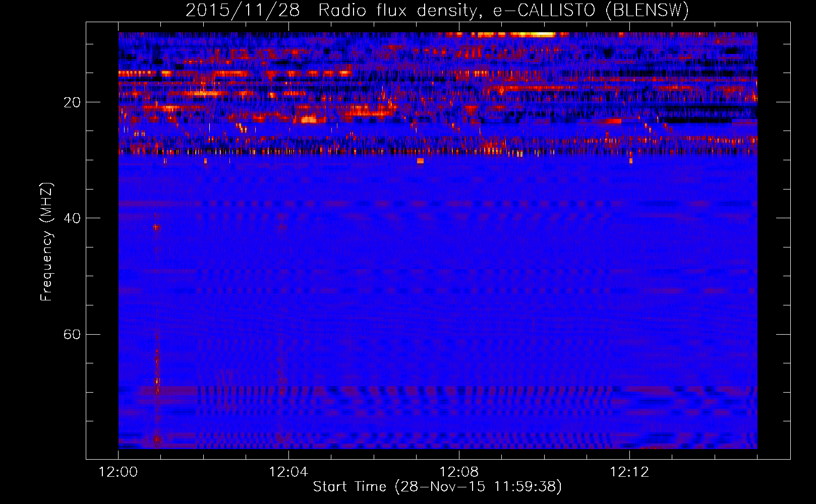Click the 20 MHz frequency tick label

[x=72, y=102]
